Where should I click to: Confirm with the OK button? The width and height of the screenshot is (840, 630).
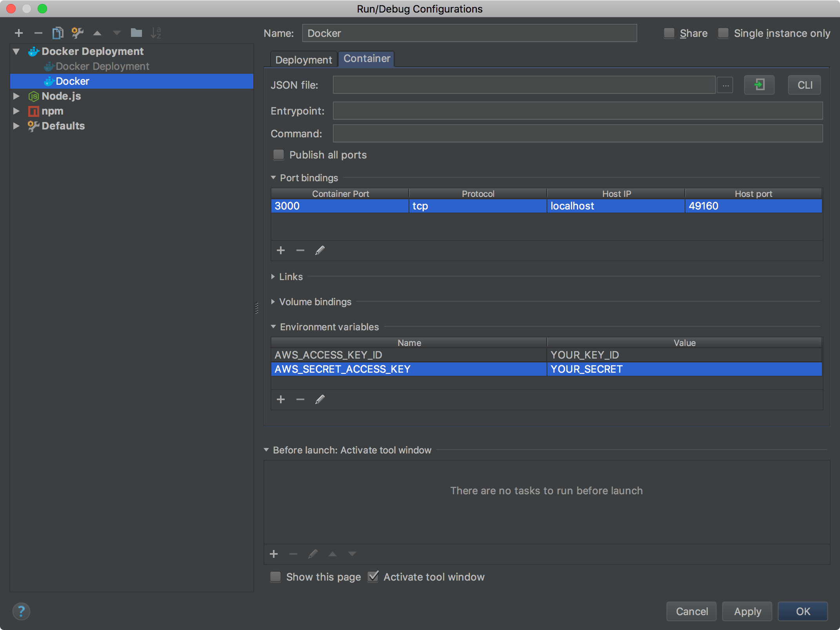click(803, 611)
